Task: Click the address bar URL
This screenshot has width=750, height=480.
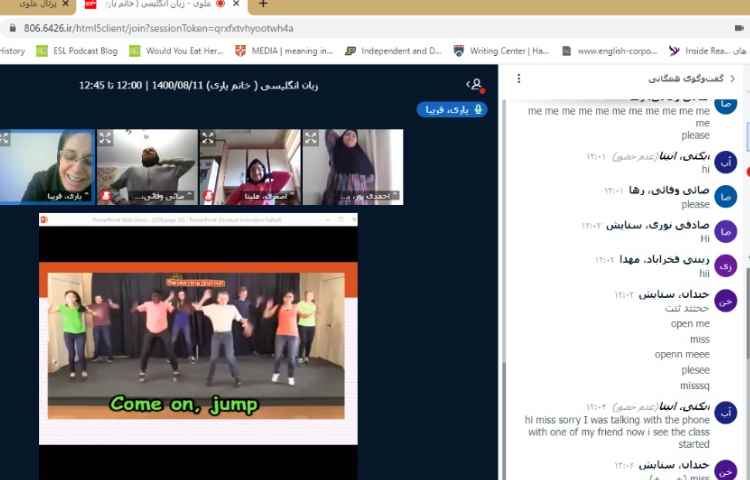Action: (158, 28)
